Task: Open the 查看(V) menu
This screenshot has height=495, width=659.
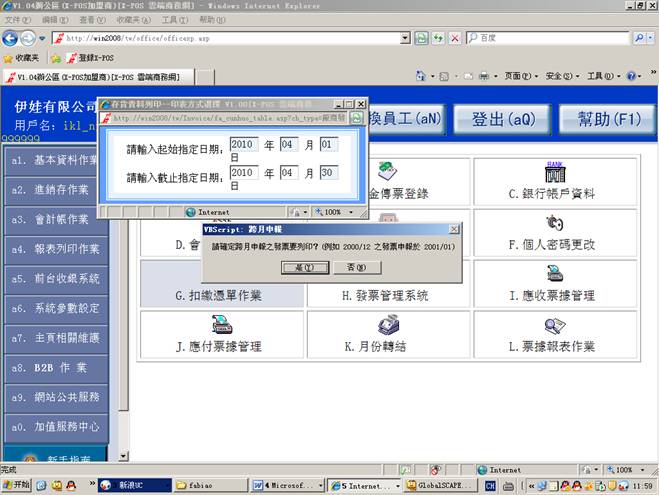Action: click(x=92, y=20)
